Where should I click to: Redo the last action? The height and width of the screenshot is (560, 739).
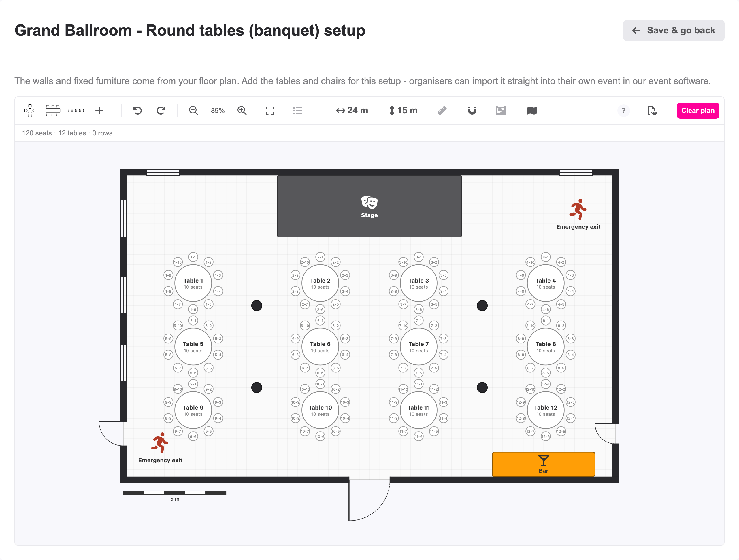(x=161, y=111)
